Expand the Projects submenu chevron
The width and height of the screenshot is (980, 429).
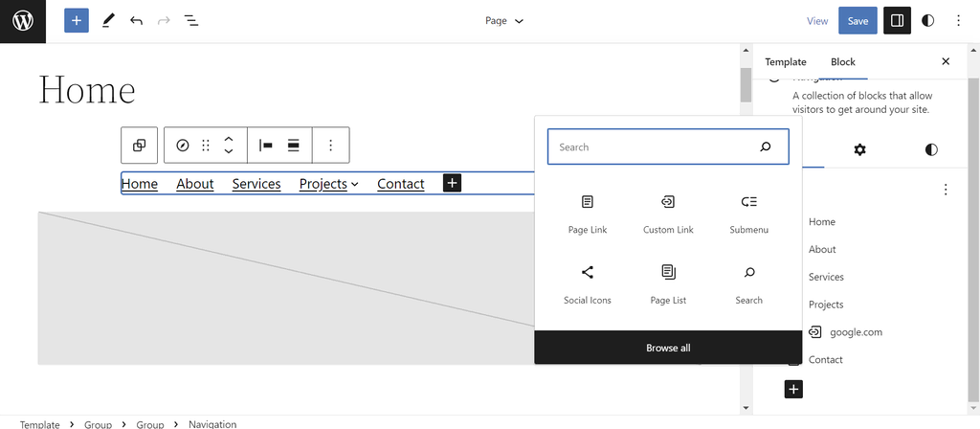point(355,184)
